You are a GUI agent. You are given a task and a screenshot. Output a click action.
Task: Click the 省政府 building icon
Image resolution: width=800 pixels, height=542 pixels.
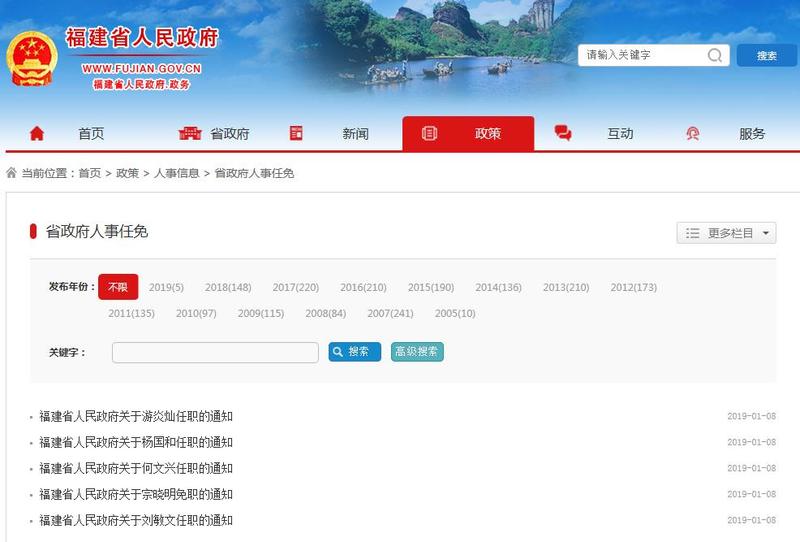(x=190, y=134)
